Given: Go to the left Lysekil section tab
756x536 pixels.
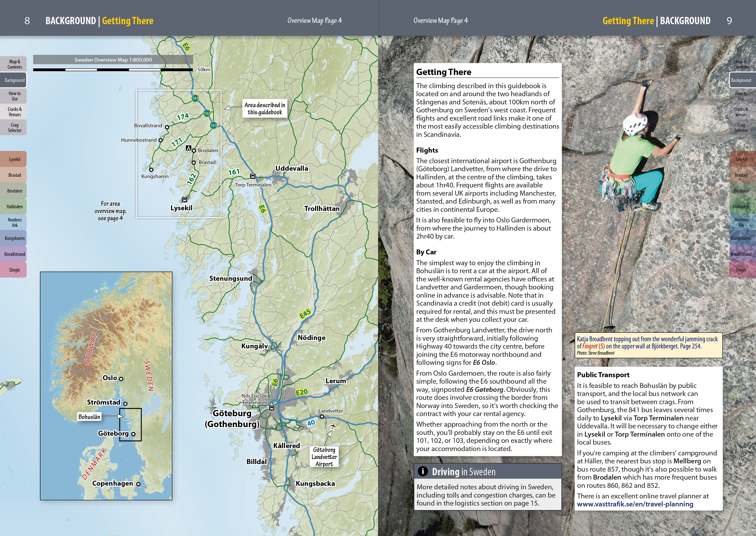Looking at the screenshot, I should 14,159.
